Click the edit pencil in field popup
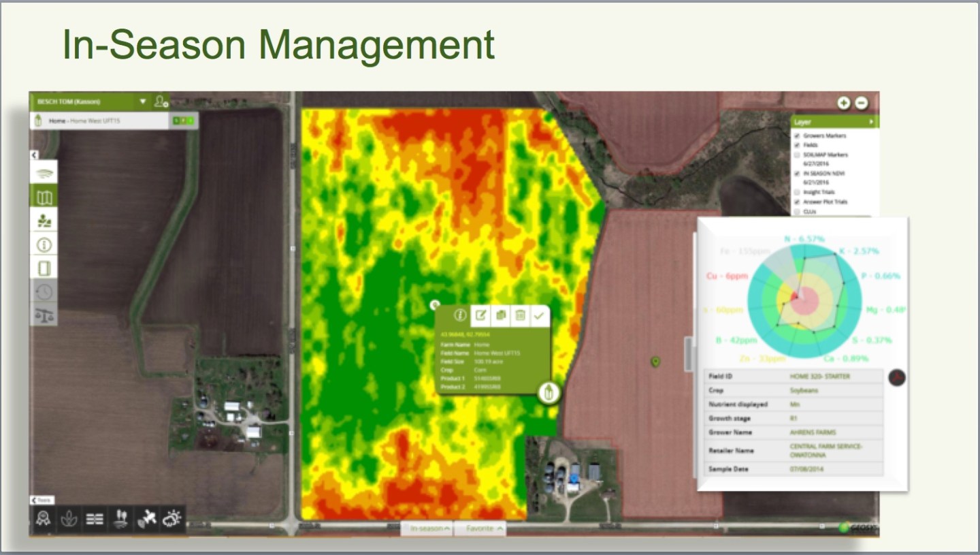The width and height of the screenshot is (980, 555). click(x=480, y=315)
